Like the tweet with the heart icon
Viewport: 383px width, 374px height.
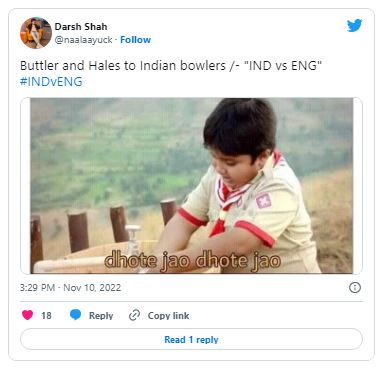tap(27, 315)
